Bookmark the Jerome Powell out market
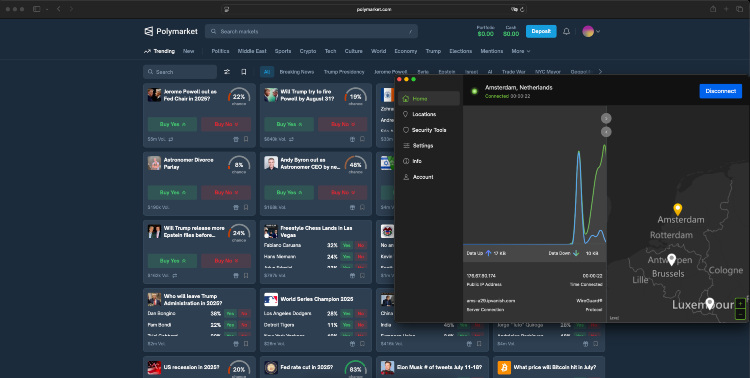Viewport: 750px width, 378px height. pyautogui.click(x=246, y=139)
